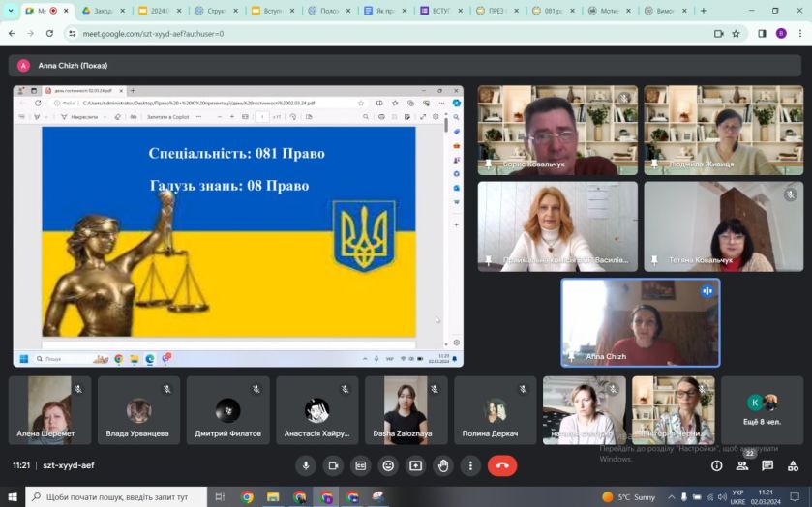Switch to the 'Поло' tab

[x=328, y=11]
